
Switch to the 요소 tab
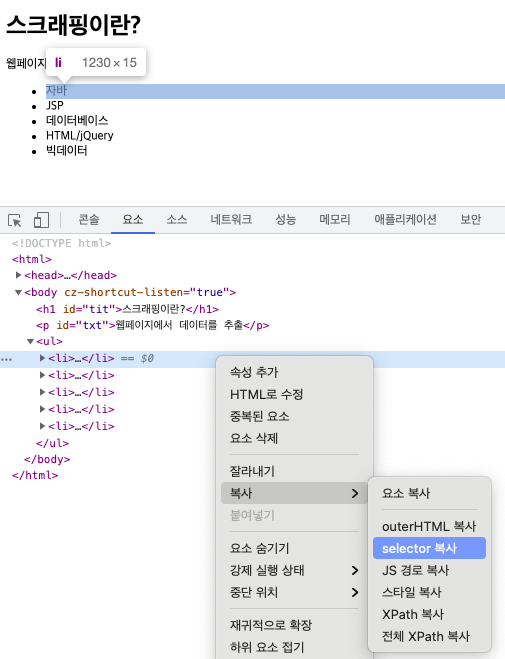point(133,219)
